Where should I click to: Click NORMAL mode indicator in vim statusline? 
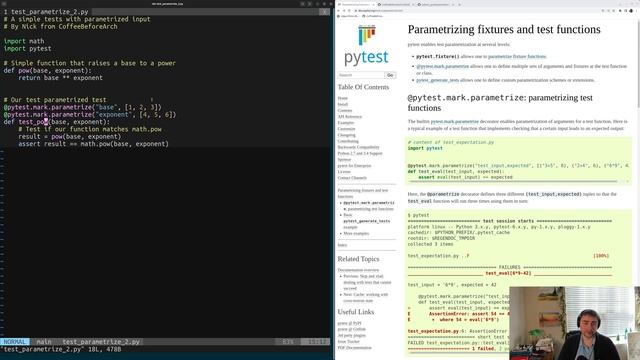point(15,342)
